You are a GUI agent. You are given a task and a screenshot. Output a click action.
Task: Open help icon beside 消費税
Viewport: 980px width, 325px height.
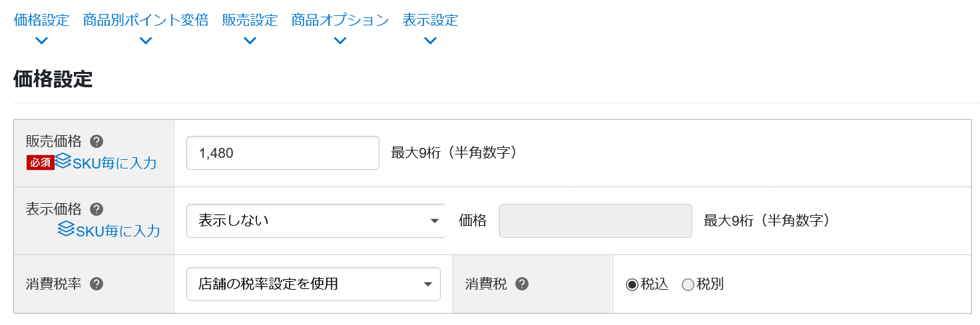click(x=523, y=284)
